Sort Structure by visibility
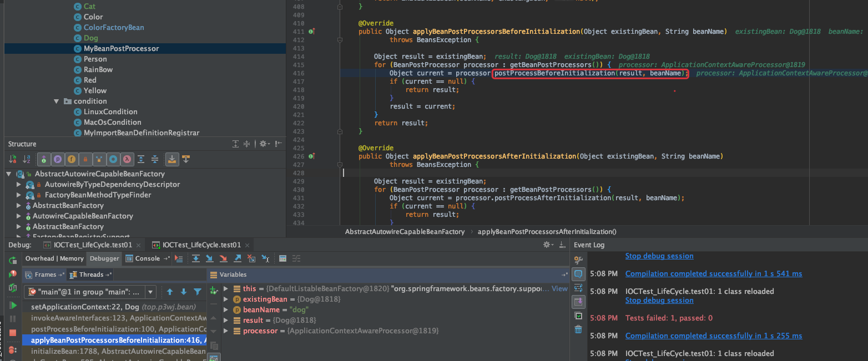 [13, 159]
